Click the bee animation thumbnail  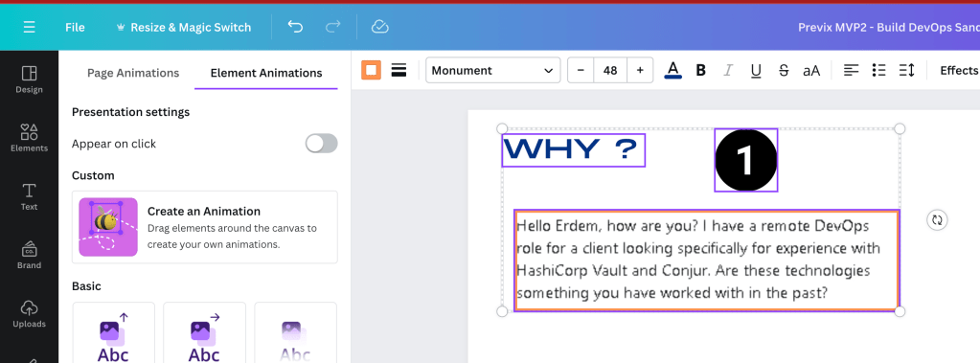108,227
